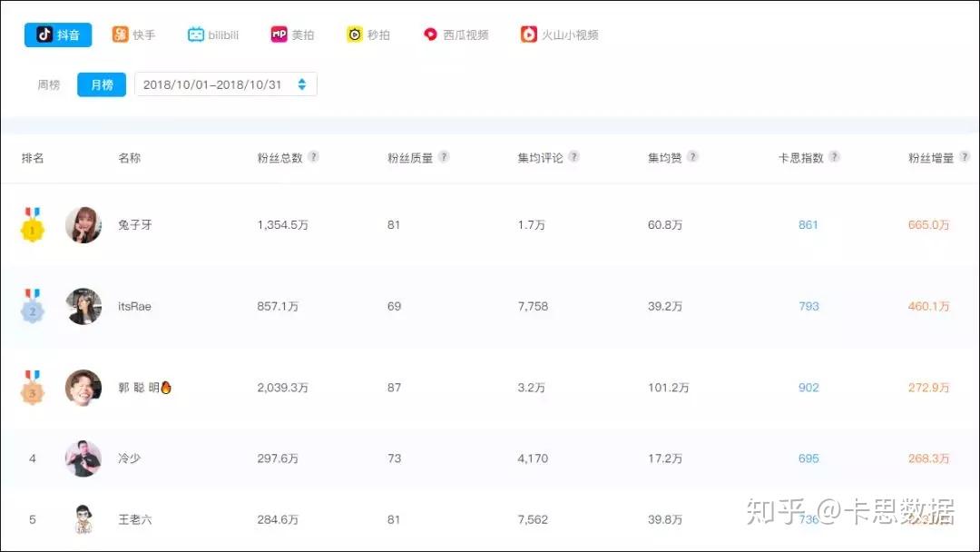
Task: Click 郭聪明's avatar thumbnail
Action: [83, 388]
